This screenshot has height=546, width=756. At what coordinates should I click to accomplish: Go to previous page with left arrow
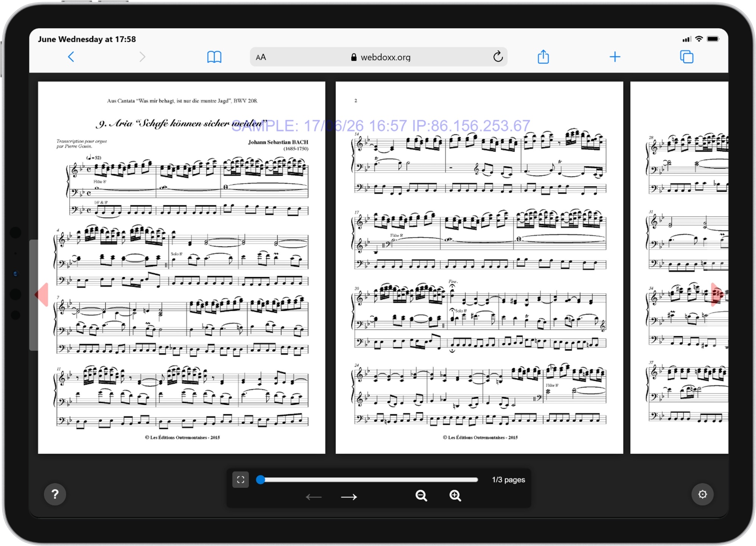click(x=313, y=497)
